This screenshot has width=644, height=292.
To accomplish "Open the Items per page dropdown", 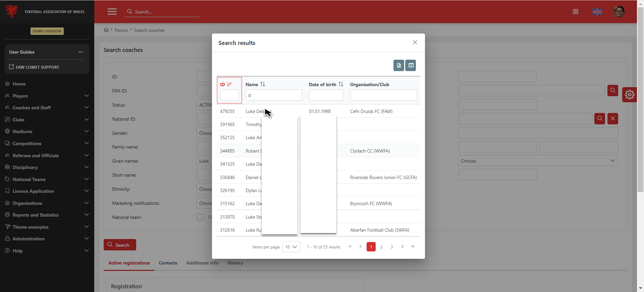I will (x=291, y=247).
